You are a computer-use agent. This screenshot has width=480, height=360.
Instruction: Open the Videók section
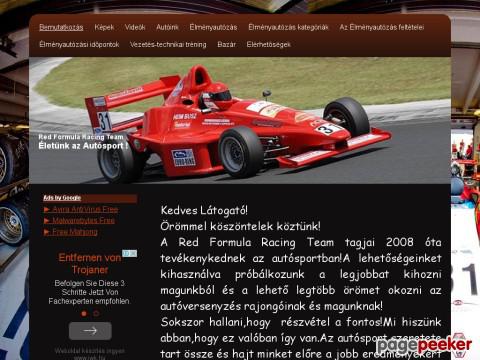[135, 27]
